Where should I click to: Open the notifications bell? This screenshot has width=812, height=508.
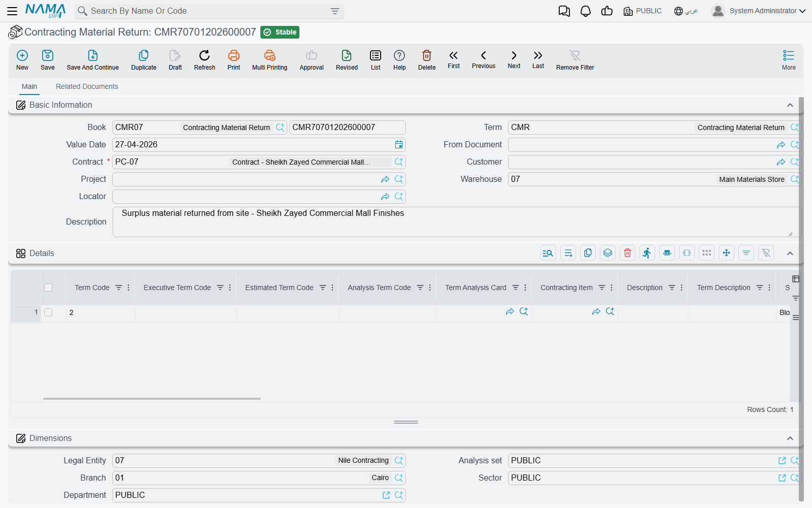click(586, 11)
